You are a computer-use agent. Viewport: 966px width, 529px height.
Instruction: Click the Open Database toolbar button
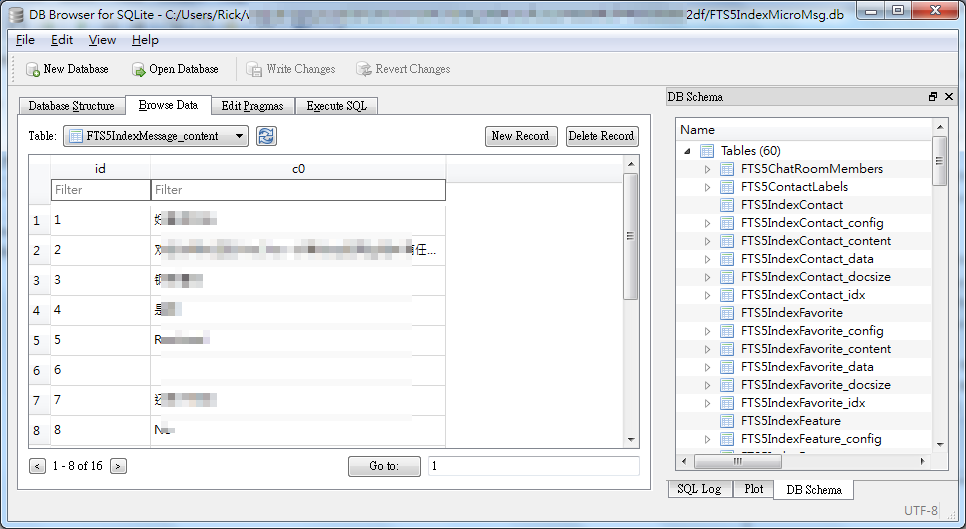pos(175,69)
